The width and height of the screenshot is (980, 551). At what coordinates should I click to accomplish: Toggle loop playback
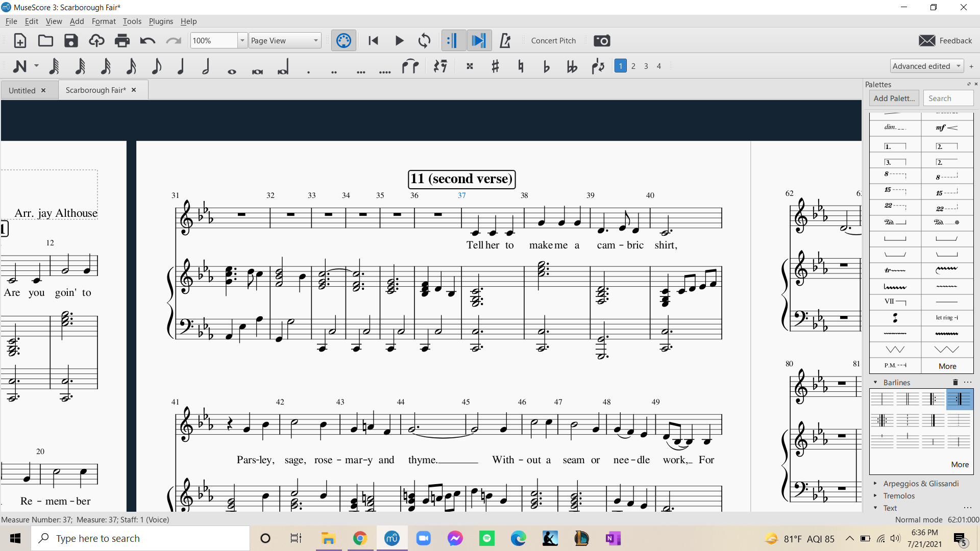point(424,41)
